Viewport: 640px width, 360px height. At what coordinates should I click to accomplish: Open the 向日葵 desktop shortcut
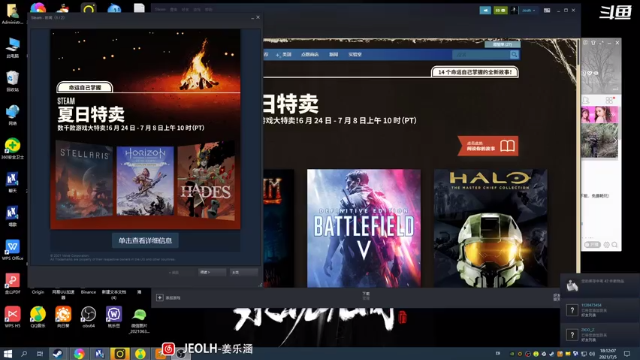pos(63,317)
